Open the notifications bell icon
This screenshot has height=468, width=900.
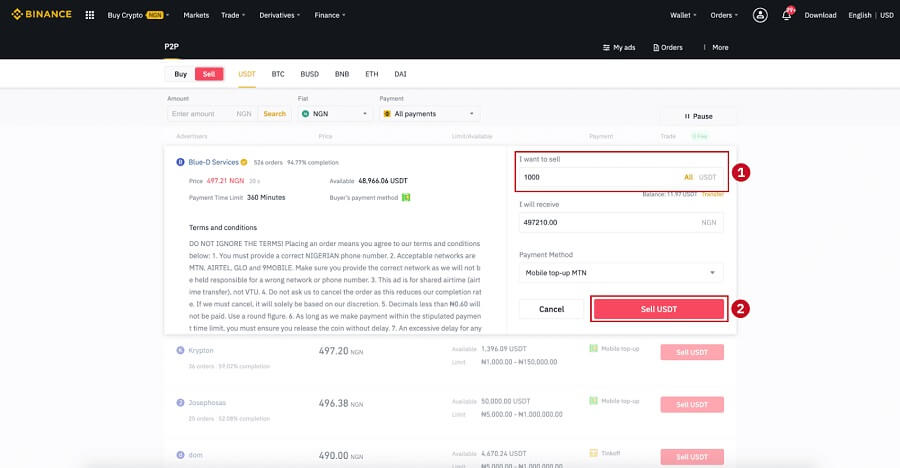[786, 15]
